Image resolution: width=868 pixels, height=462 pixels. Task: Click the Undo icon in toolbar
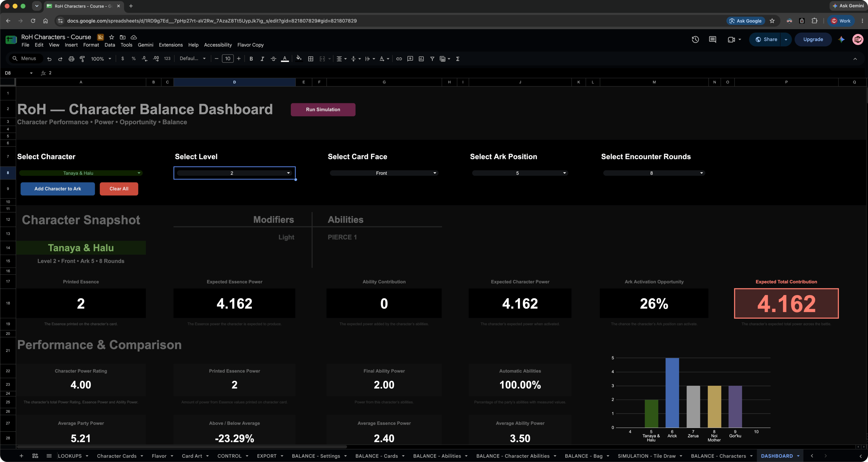click(49, 59)
